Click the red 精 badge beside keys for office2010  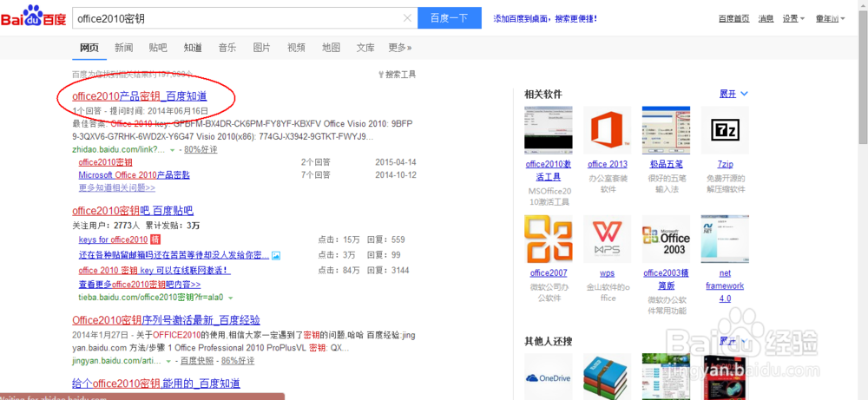pos(155,239)
